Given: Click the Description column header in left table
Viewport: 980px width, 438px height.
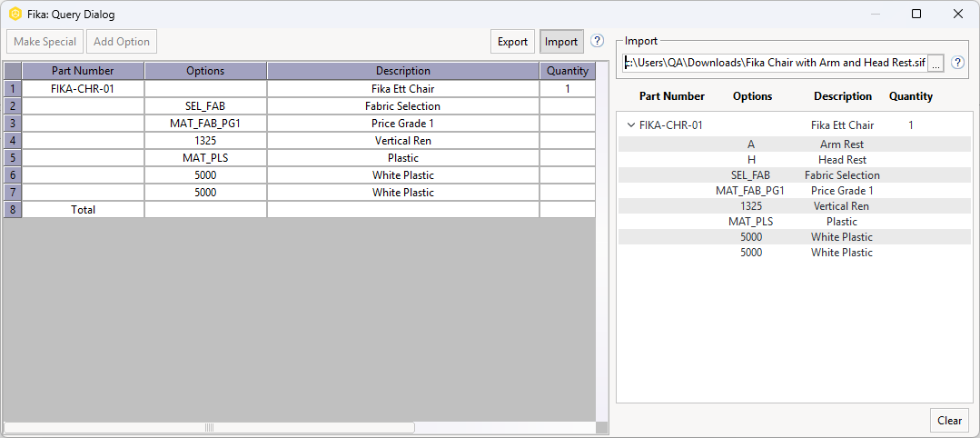Looking at the screenshot, I should coord(403,71).
